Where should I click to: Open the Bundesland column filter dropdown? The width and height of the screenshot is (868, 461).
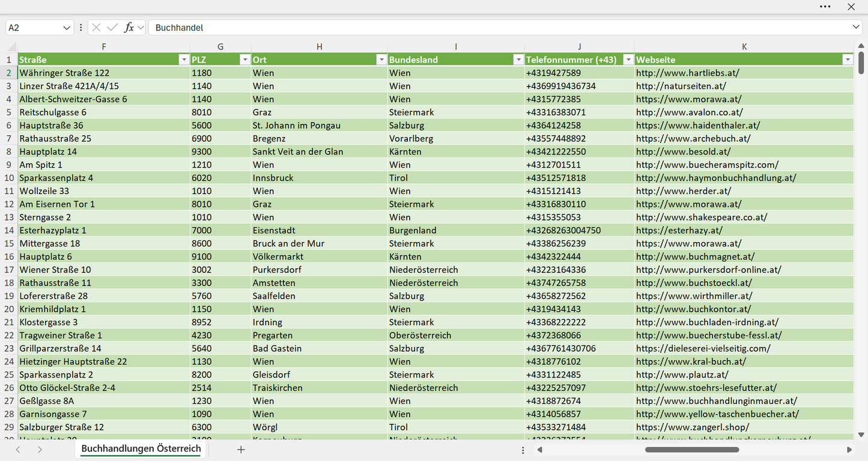tap(518, 60)
